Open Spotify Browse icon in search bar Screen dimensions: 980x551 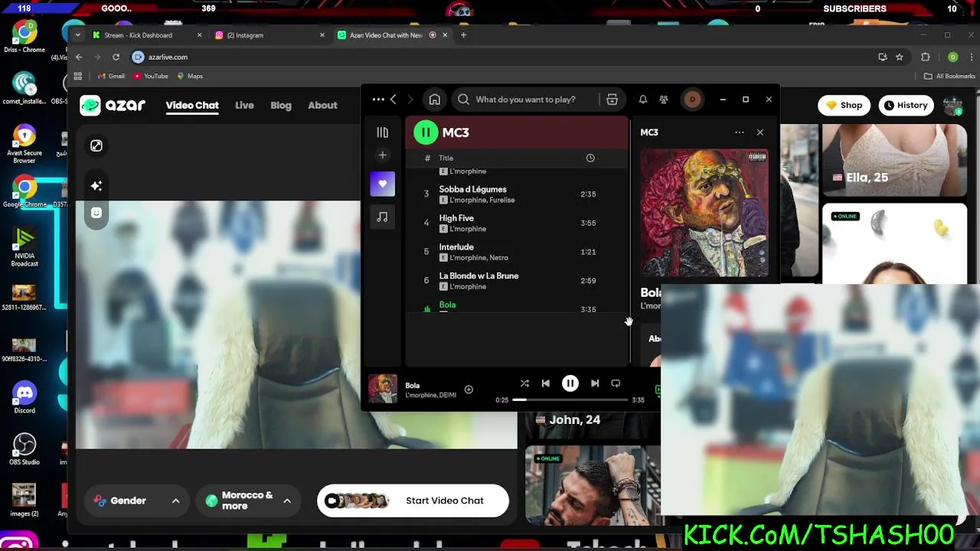612,99
